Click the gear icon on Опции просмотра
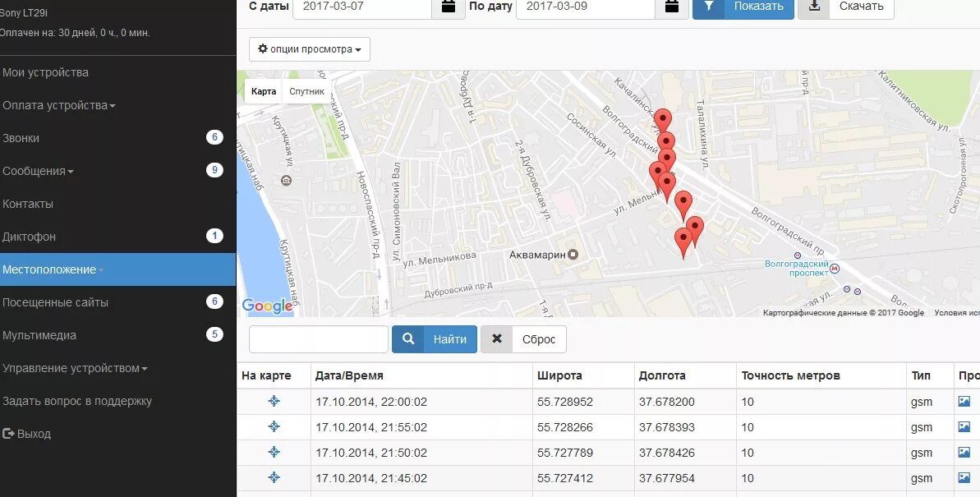This screenshot has width=980, height=497. [x=264, y=49]
